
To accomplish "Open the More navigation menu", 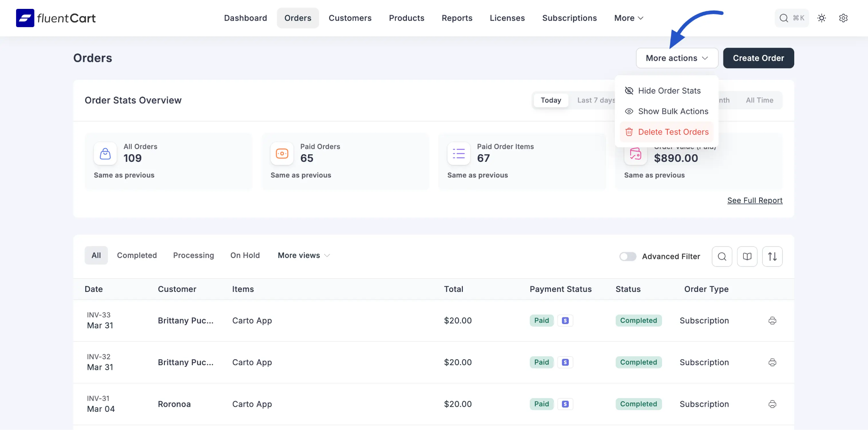I will (629, 18).
